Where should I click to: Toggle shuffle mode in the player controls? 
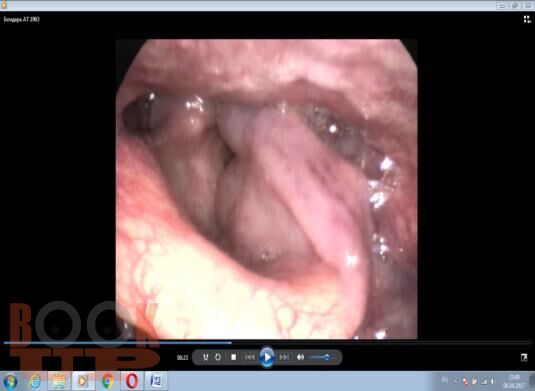coord(205,357)
